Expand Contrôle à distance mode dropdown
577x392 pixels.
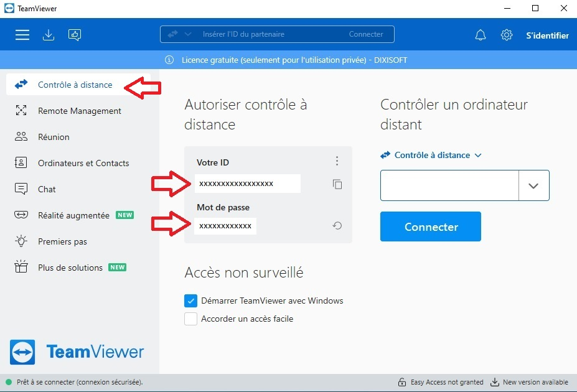[x=431, y=155]
